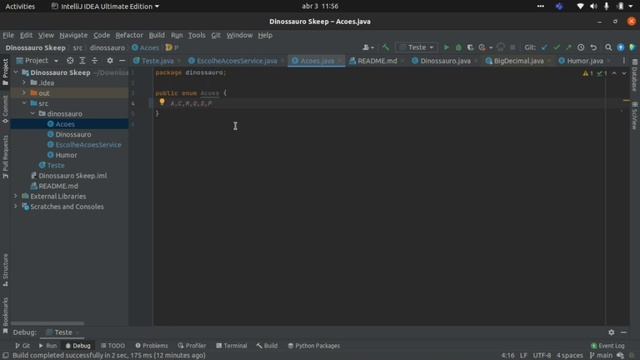Open the Python Packages tool window
The width and height of the screenshot is (640, 360).
coord(314,346)
